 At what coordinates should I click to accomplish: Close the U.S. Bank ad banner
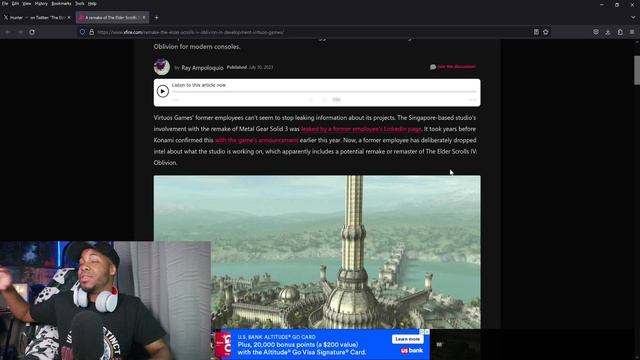[x=427, y=332]
